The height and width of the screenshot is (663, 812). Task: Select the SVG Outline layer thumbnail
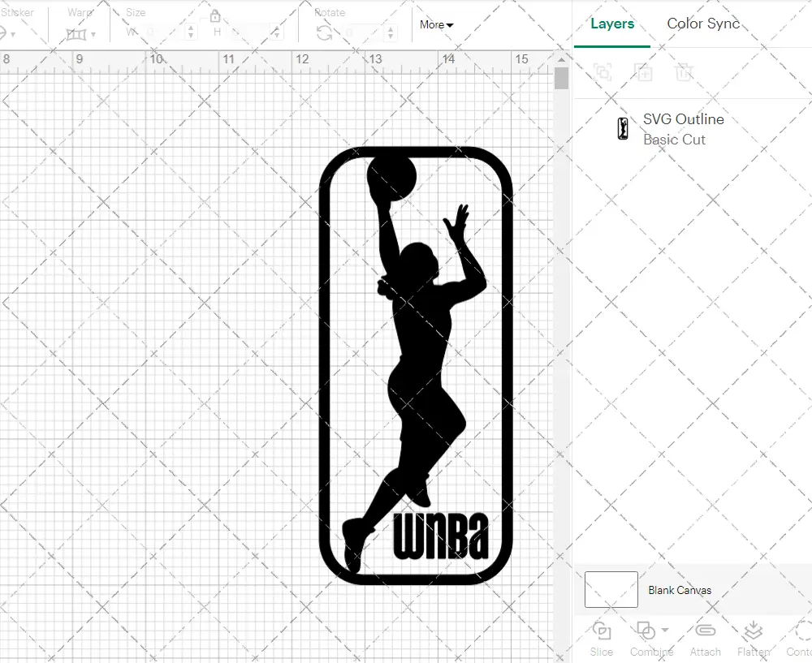[x=622, y=128]
